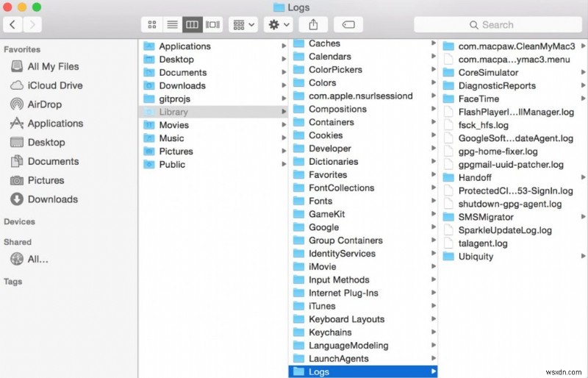Select Keychains folder
Image resolution: width=588 pixels, height=378 pixels.
click(363, 332)
